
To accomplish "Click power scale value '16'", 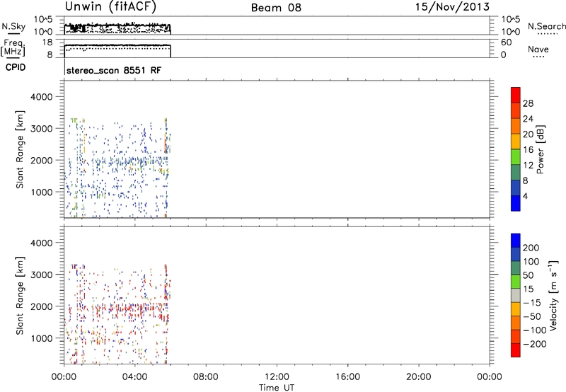I will (528, 150).
